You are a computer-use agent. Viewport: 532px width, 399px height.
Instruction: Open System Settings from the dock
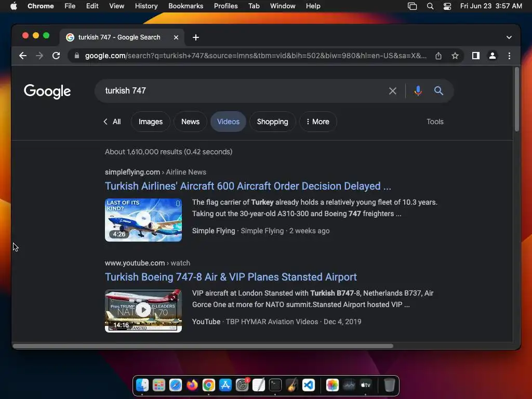(x=242, y=385)
